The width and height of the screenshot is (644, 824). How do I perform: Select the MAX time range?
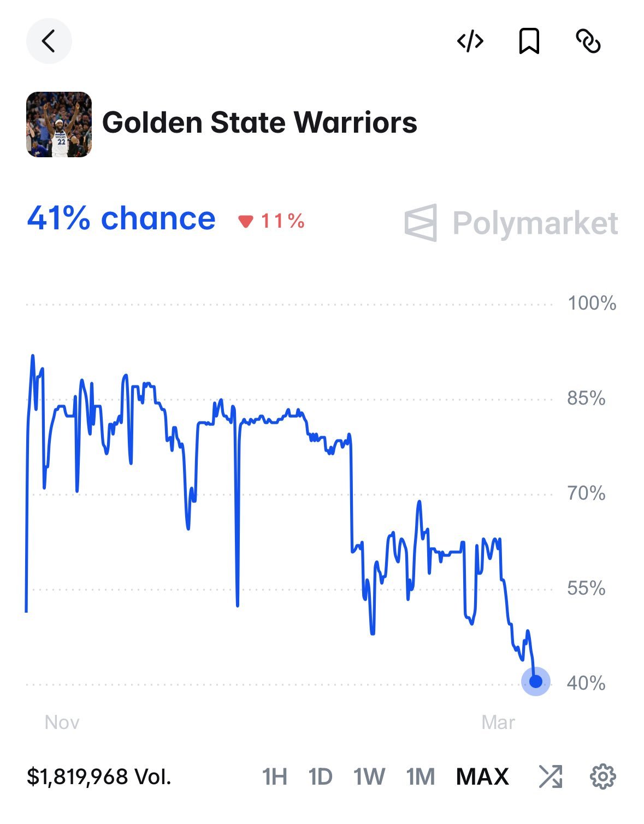click(482, 776)
